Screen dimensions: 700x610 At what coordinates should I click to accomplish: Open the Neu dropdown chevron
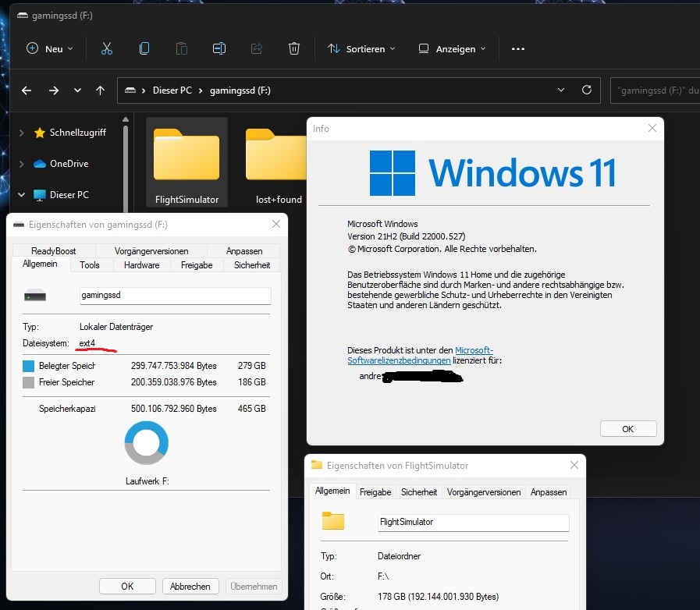pyautogui.click(x=70, y=48)
